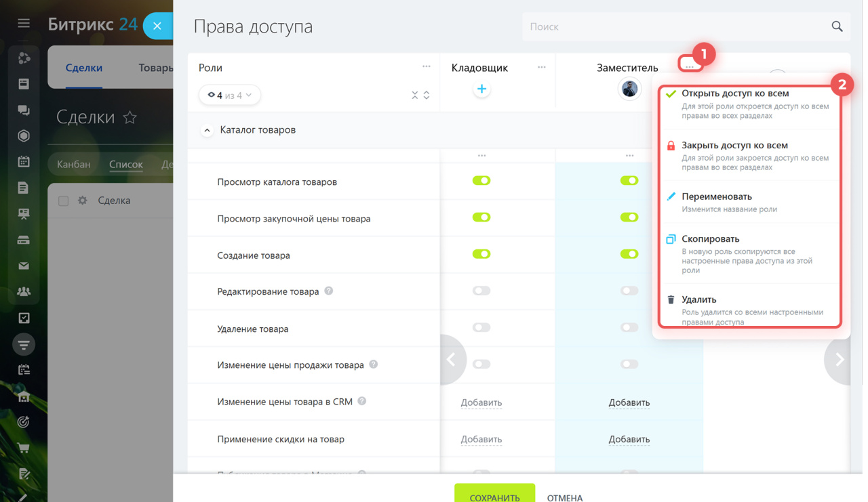The height and width of the screenshot is (502, 868).
Task: Open the warehouse building sidebar icon
Action: (x=24, y=396)
